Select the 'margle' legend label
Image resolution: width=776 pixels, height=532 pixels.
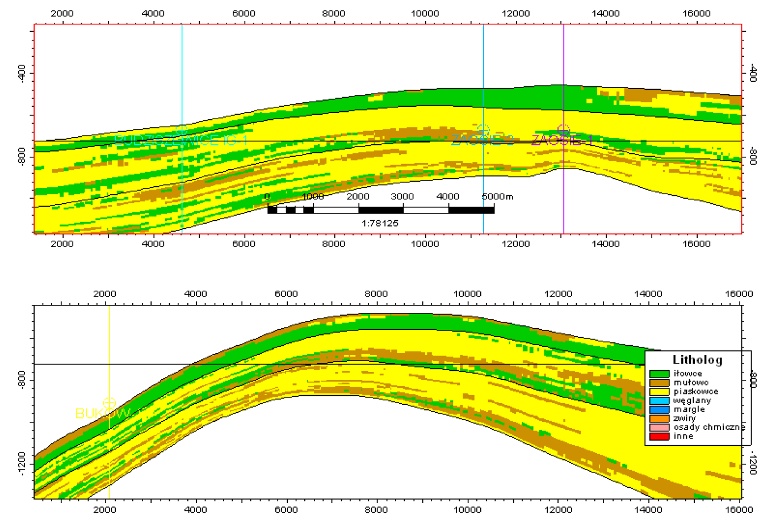[x=689, y=409]
